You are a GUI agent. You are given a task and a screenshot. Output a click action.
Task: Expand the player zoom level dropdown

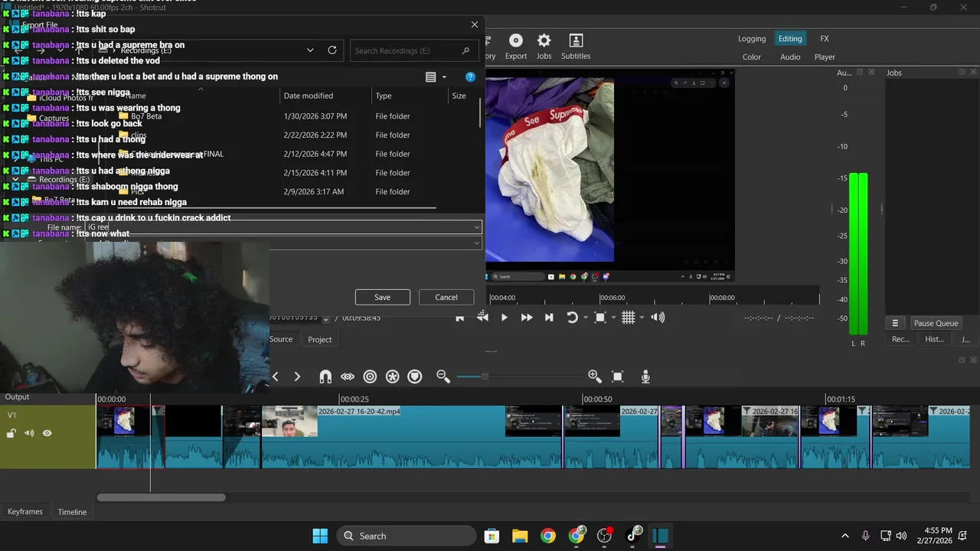coord(613,318)
